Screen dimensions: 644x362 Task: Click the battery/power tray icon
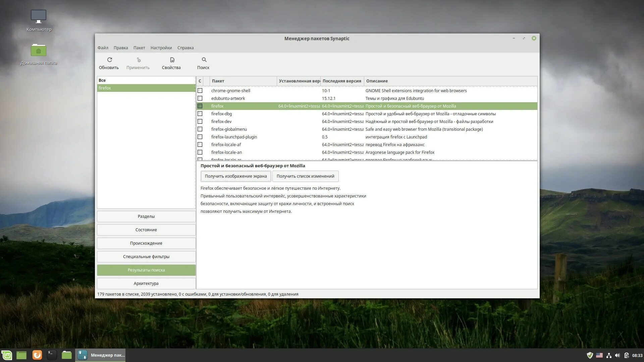pyautogui.click(x=627, y=355)
